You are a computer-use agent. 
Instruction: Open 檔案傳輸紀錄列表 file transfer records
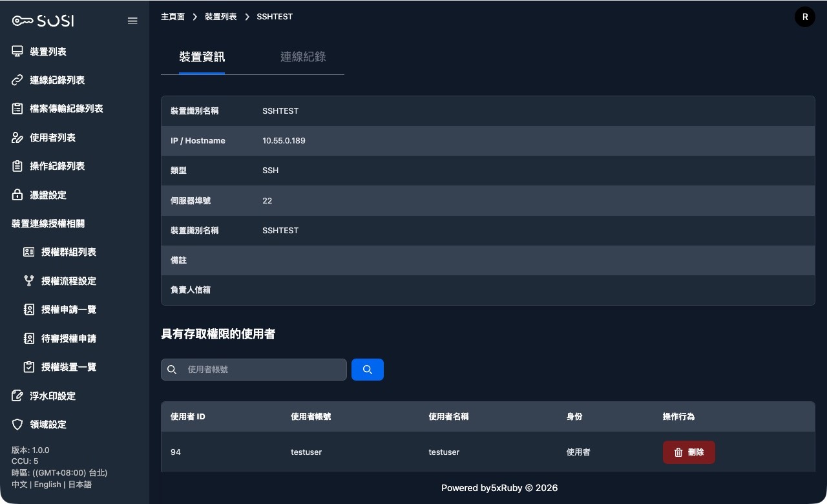pyautogui.click(x=17, y=109)
